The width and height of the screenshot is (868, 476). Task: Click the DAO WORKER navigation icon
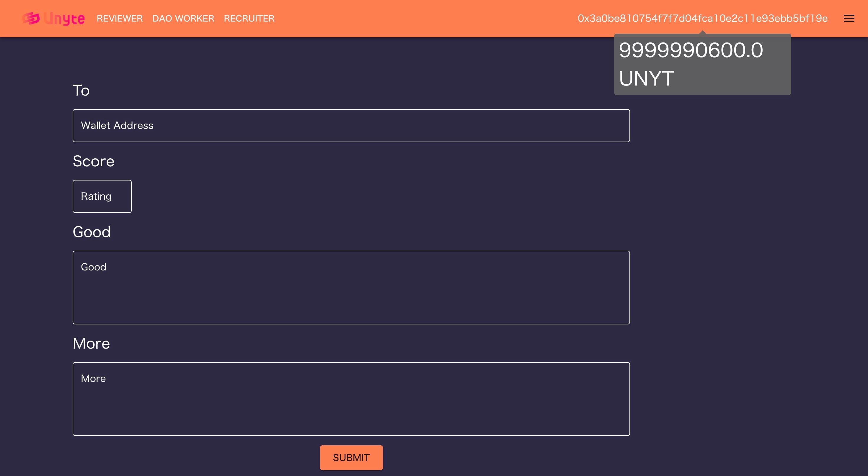(183, 18)
